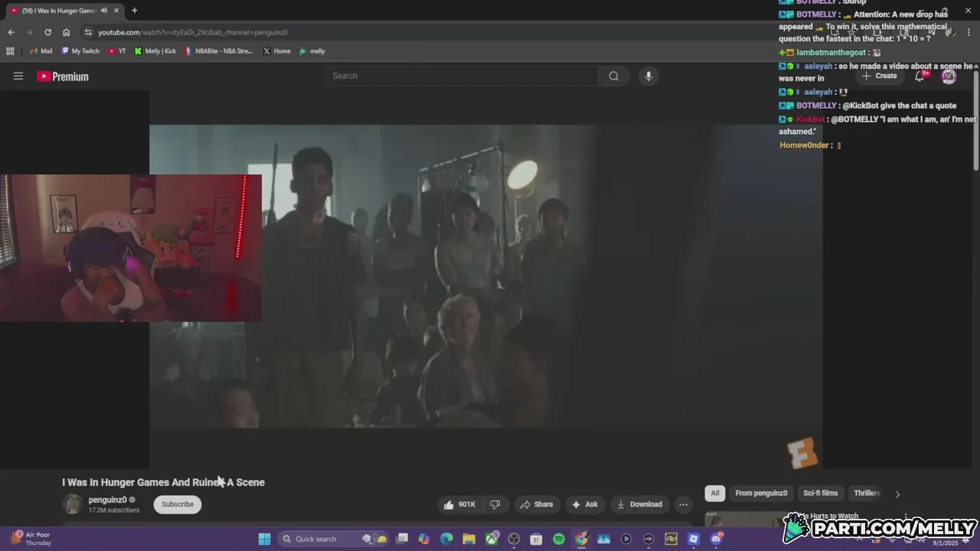Viewport: 980px width, 551px height.
Task: Open Windows Start menu
Action: (x=264, y=539)
